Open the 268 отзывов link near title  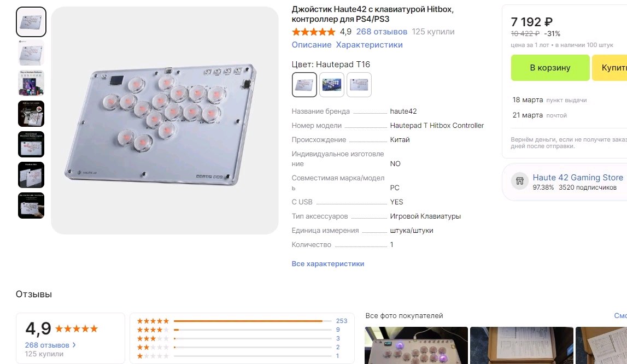click(x=382, y=32)
